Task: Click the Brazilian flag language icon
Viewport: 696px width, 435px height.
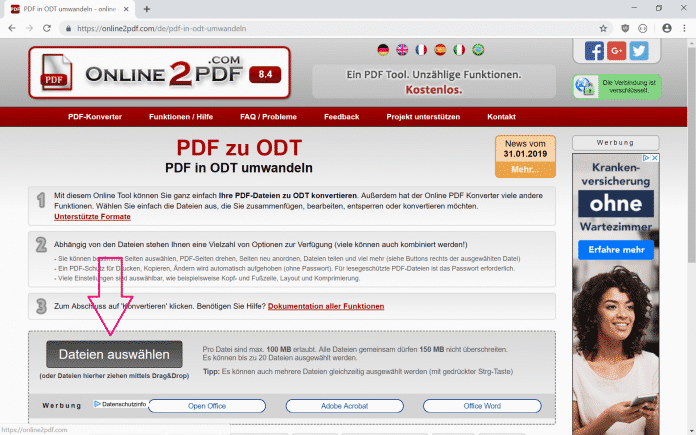Action: 478,49
